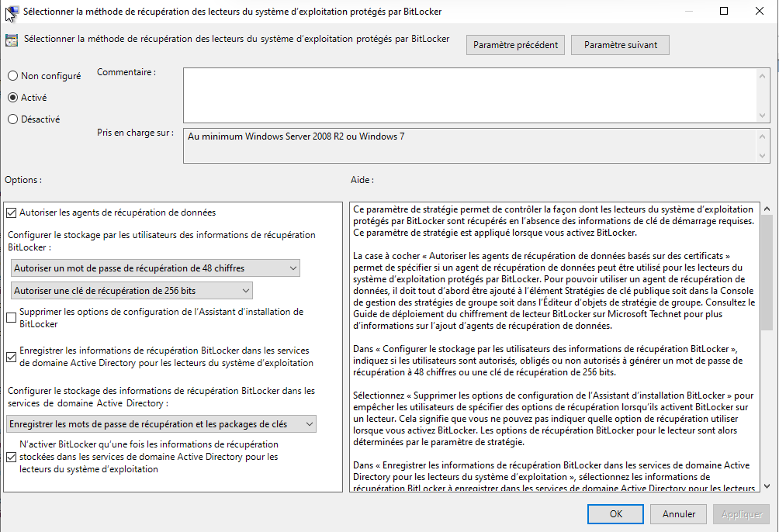Go to Paramètre suivant
This screenshot has width=779, height=532.
pos(620,45)
